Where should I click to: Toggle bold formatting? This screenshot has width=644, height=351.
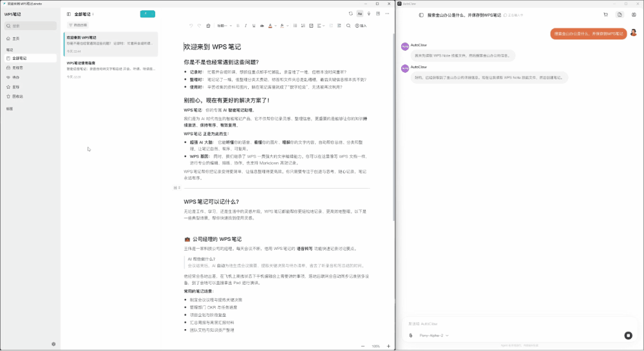pos(238,26)
